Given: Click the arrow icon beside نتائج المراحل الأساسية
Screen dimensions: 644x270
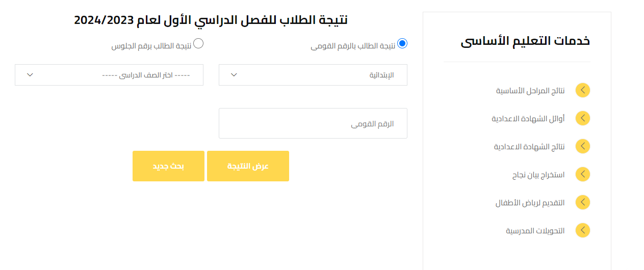Looking at the screenshot, I should pyautogui.click(x=582, y=91).
